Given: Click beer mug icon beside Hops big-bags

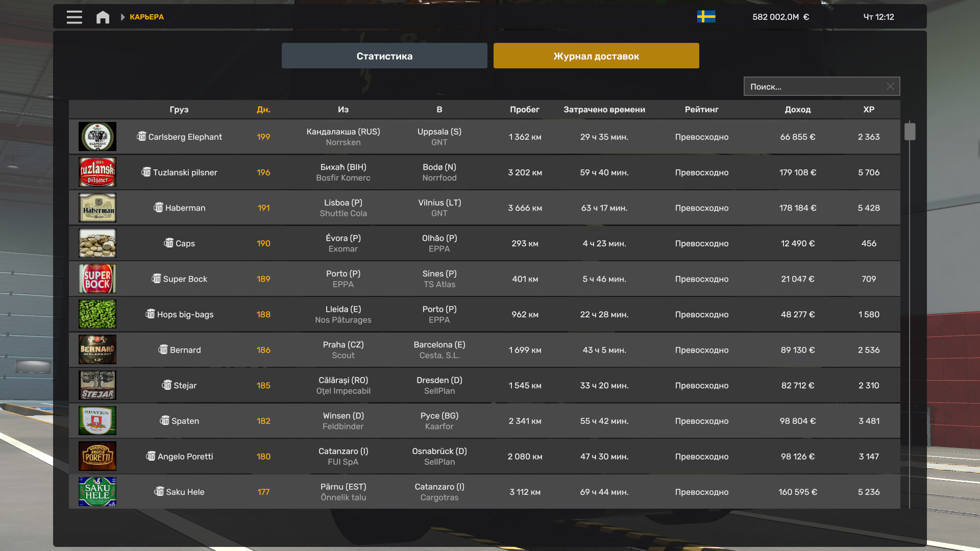Looking at the screenshot, I should (150, 314).
